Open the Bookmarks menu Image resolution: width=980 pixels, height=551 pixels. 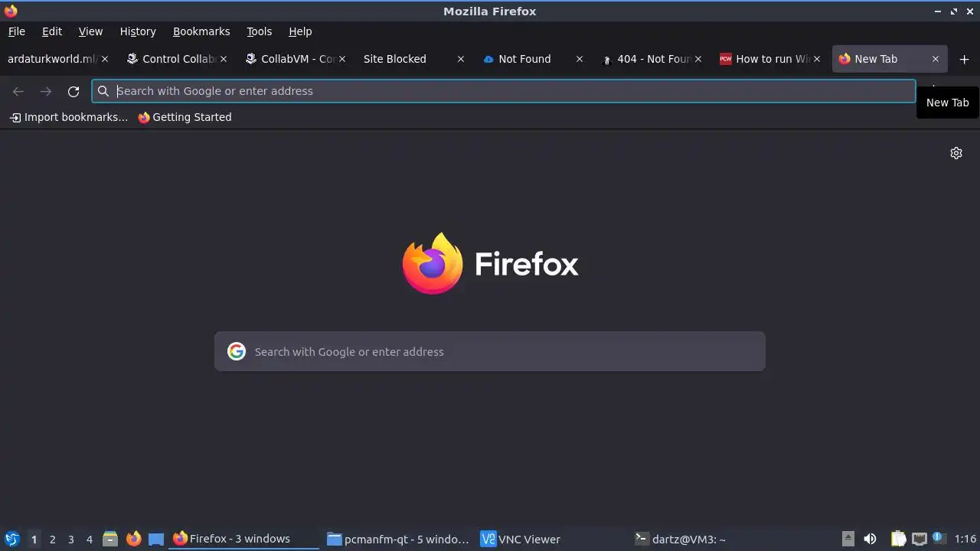point(201,31)
